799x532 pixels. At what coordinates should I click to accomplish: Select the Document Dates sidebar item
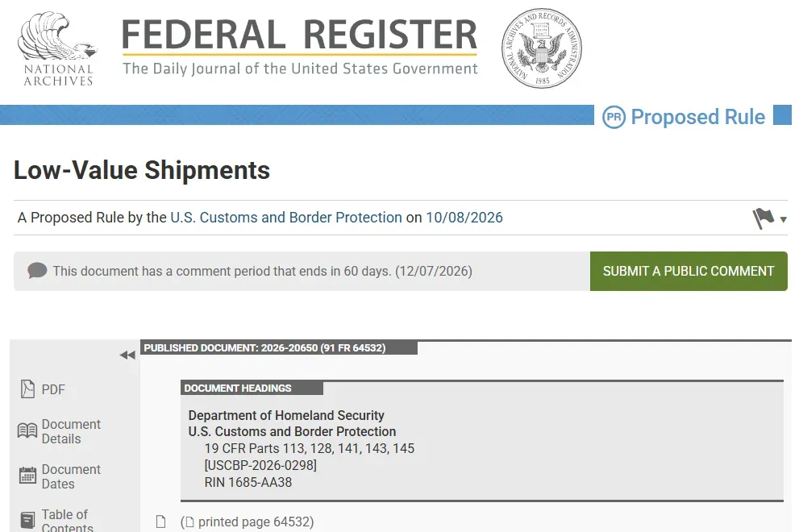60,476
